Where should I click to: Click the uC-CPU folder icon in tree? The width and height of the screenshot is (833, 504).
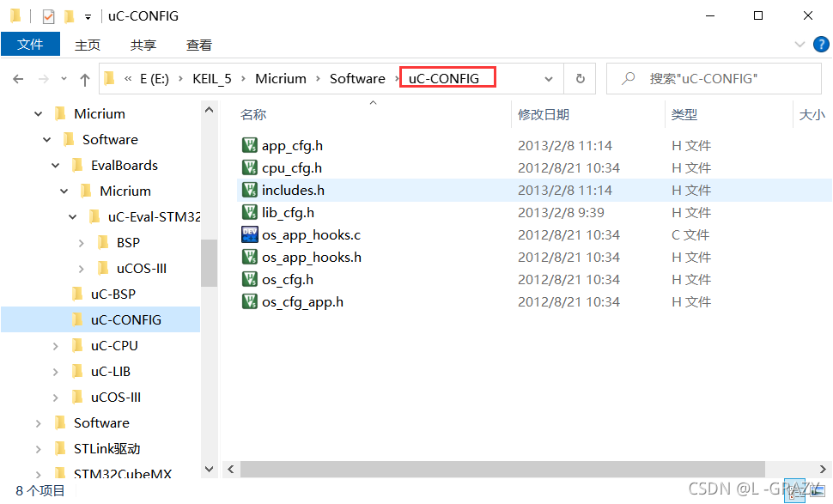tap(77, 345)
